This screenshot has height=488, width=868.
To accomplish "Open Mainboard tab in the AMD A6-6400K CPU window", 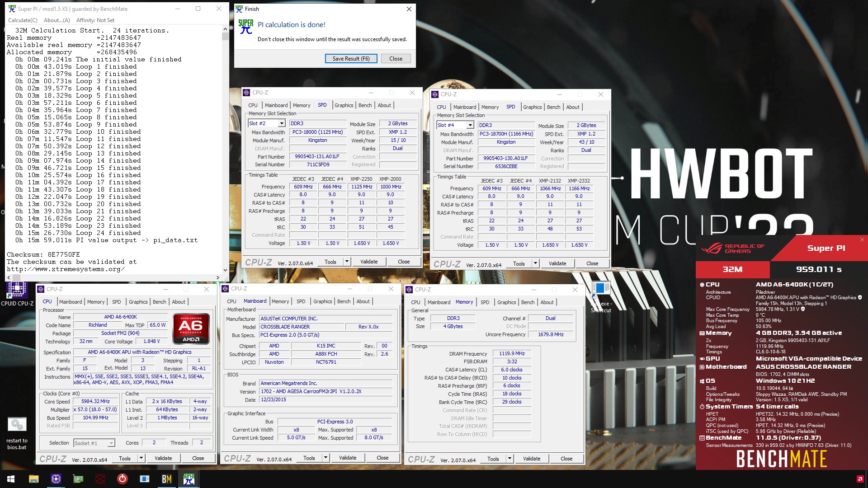I will [x=71, y=302].
